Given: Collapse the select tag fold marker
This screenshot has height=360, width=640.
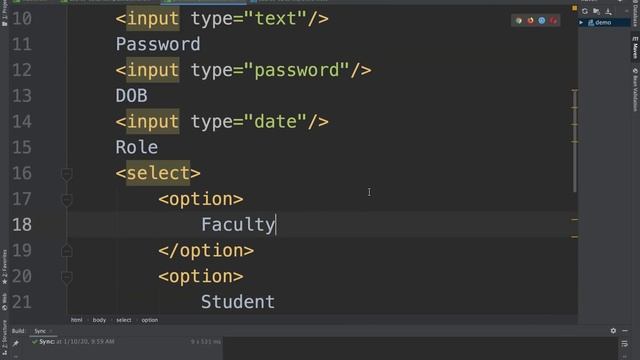Looking at the screenshot, I should pyautogui.click(x=67, y=174).
